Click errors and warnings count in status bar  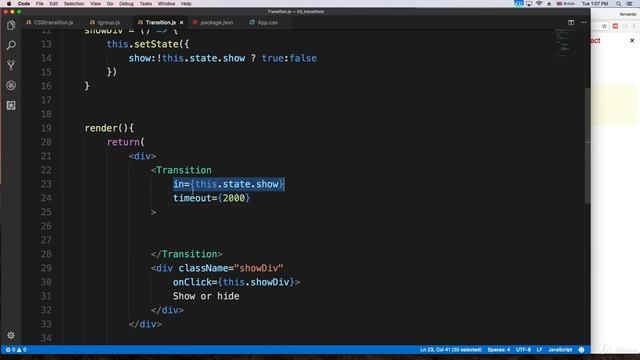click(x=16, y=350)
